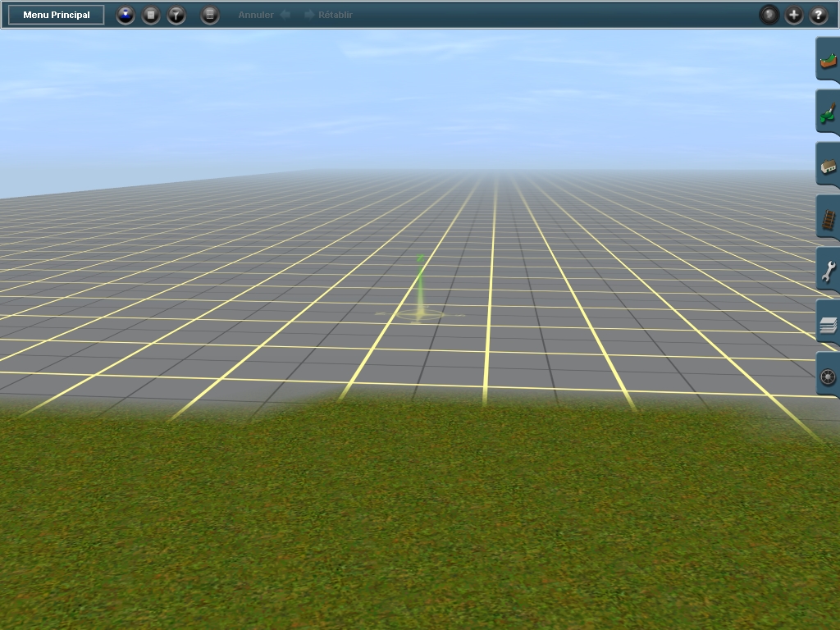Open the search filter funnel icon
The width and height of the screenshot is (840, 630).
pyautogui.click(x=176, y=15)
